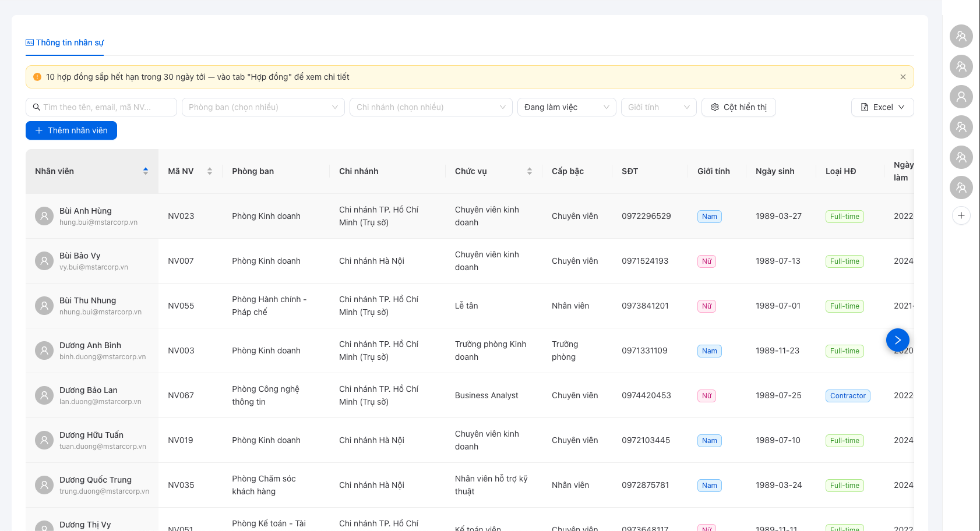
Task: Click phone number 0971331109
Action: (x=644, y=351)
